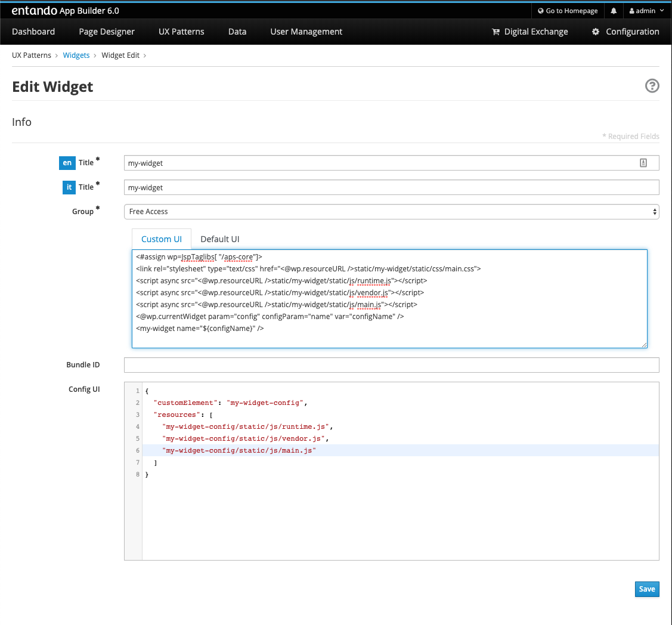Click the Entando App Builder logo
672x625 pixels.
click(66, 11)
